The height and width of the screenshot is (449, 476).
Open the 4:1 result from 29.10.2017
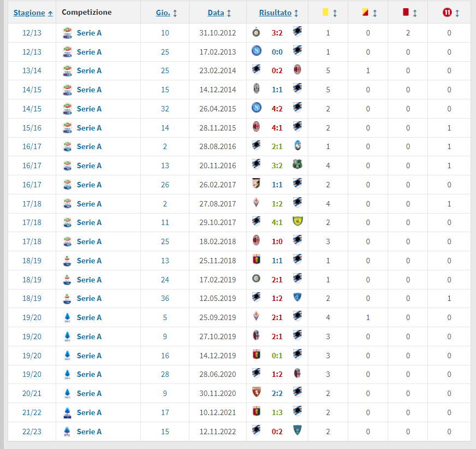pyautogui.click(x=277, y=222)
